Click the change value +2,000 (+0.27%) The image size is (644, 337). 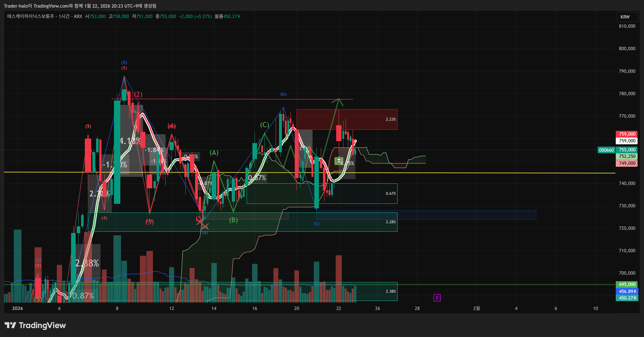click(195, 16)
